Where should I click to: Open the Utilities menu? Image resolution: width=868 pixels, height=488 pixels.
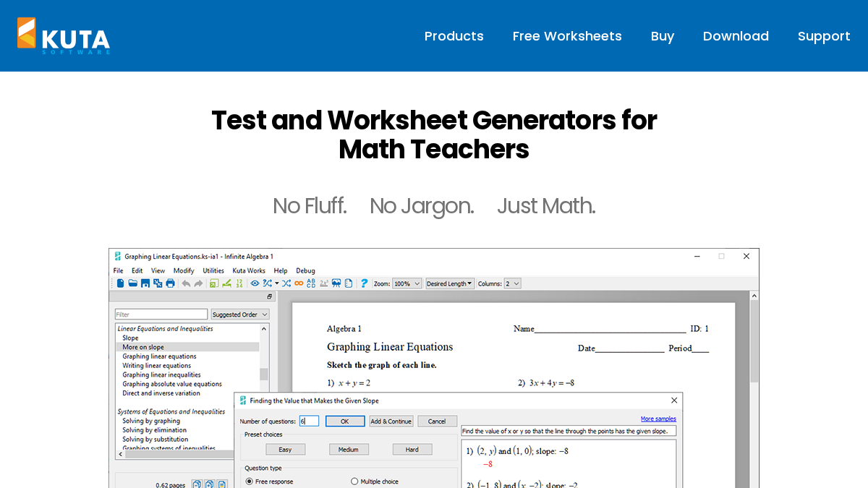213,270
